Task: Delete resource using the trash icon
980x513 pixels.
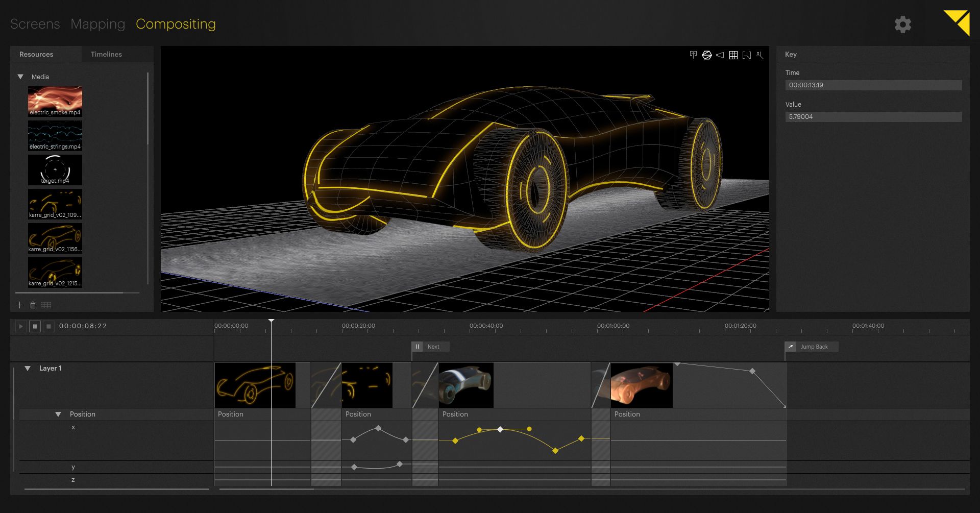Action: (x=33, y=305)
